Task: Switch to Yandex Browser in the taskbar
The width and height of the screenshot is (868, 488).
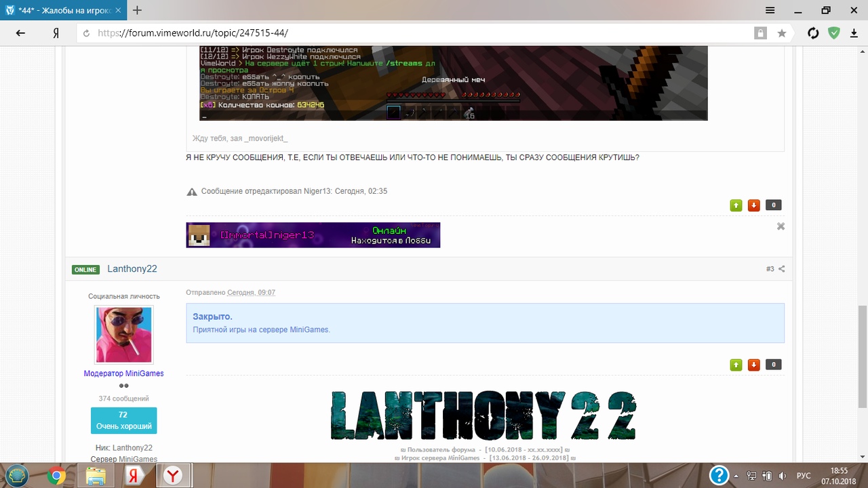Action: (174, 476)
